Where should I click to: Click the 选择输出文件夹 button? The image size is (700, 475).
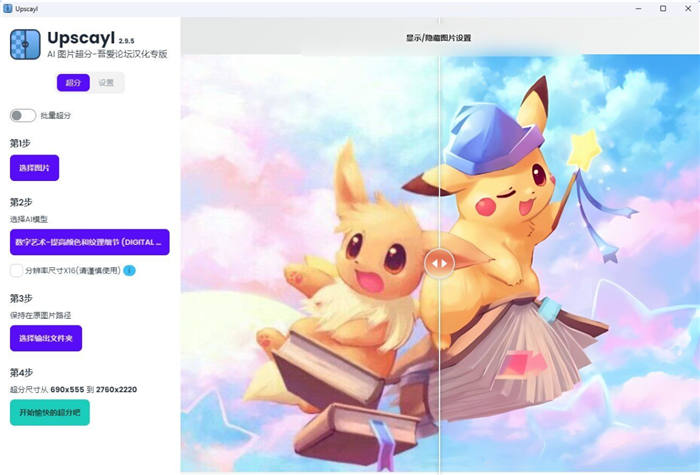coord(46,338)
